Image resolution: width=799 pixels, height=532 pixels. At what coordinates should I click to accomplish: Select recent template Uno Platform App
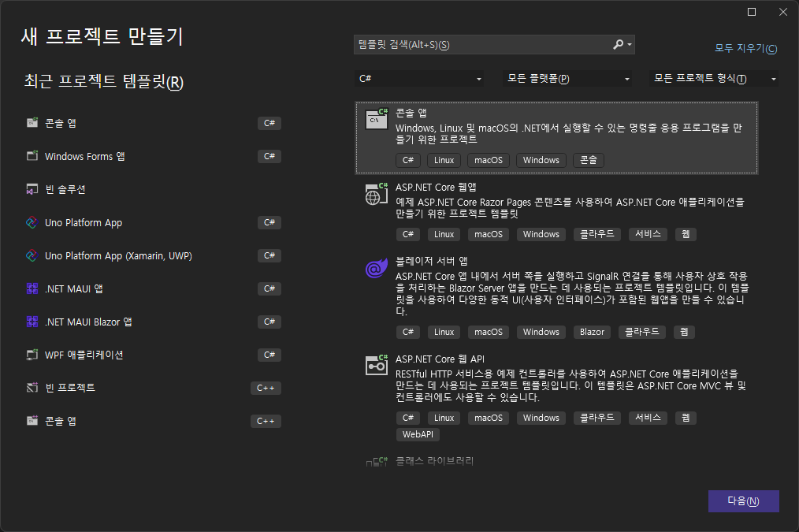click(154, 222)
